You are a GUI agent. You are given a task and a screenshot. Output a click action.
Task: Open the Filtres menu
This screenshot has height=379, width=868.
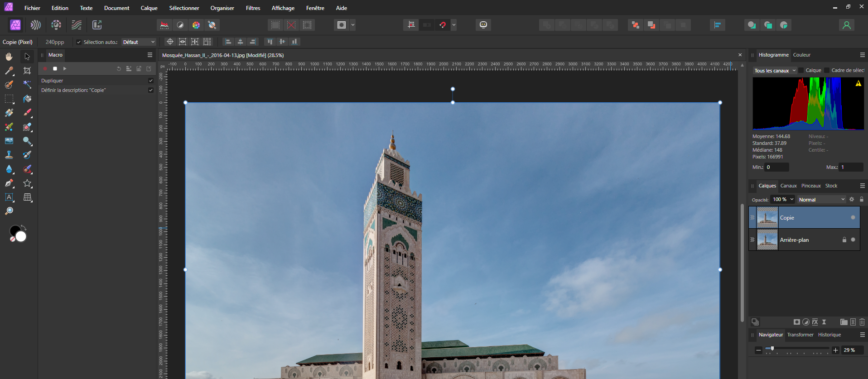253,8
